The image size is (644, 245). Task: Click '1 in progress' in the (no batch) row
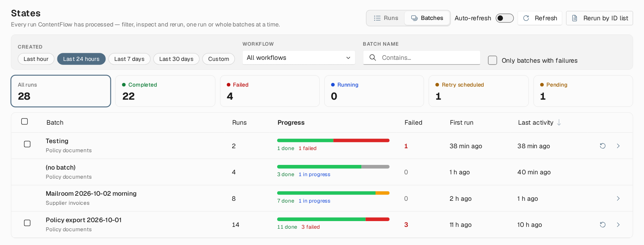point(315,174)
